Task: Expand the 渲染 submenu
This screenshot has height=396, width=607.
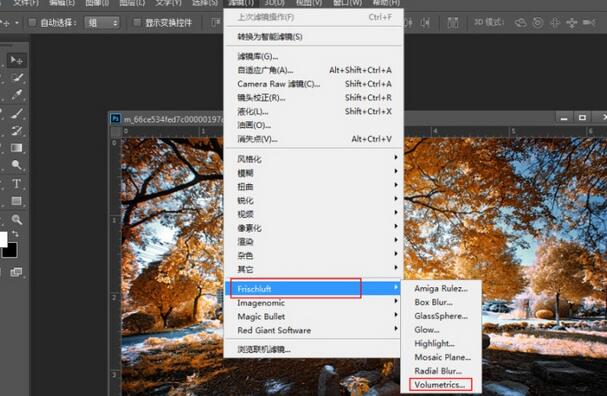Action: coord(314,242)
